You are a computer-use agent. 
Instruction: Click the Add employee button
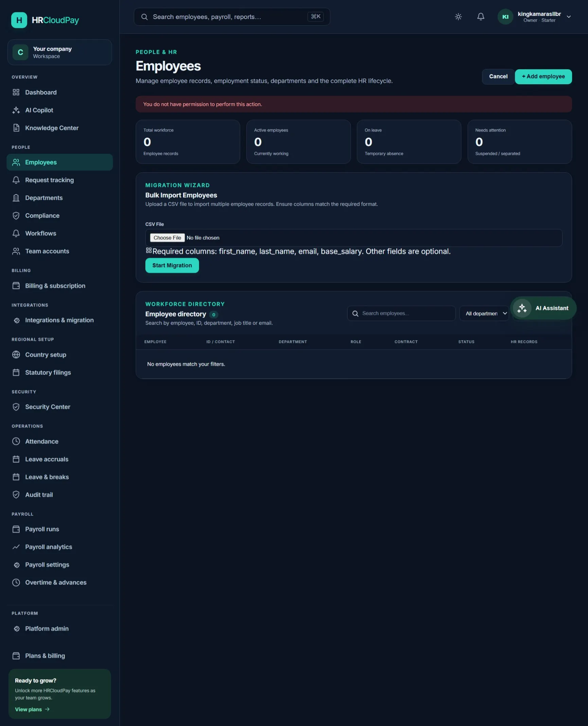[543, 76]
